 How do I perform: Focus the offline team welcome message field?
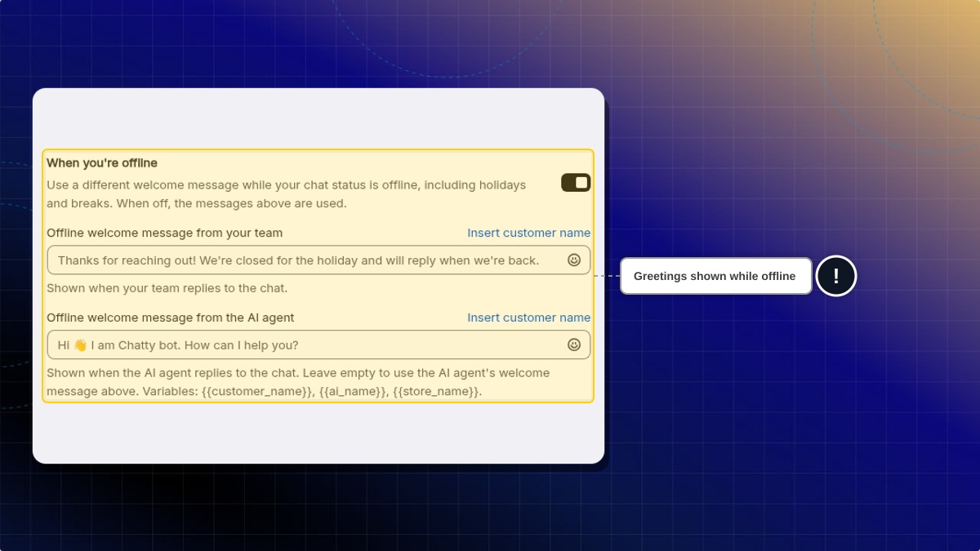click(x=318, y=260)
